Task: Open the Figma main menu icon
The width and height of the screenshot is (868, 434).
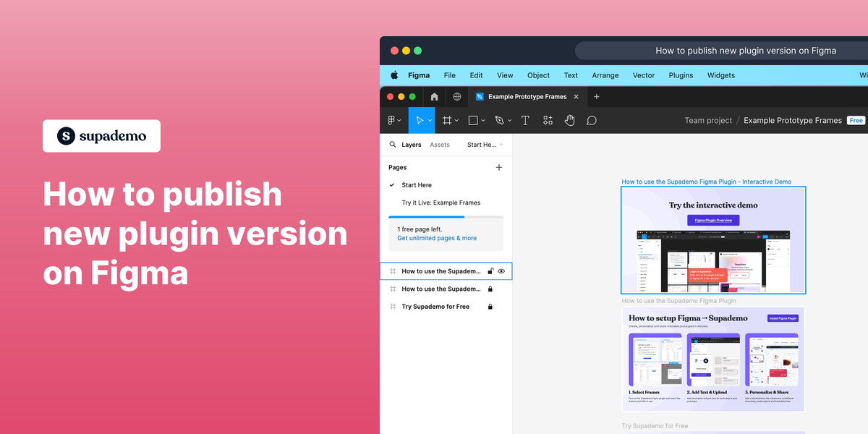Action: click(392, 120)
